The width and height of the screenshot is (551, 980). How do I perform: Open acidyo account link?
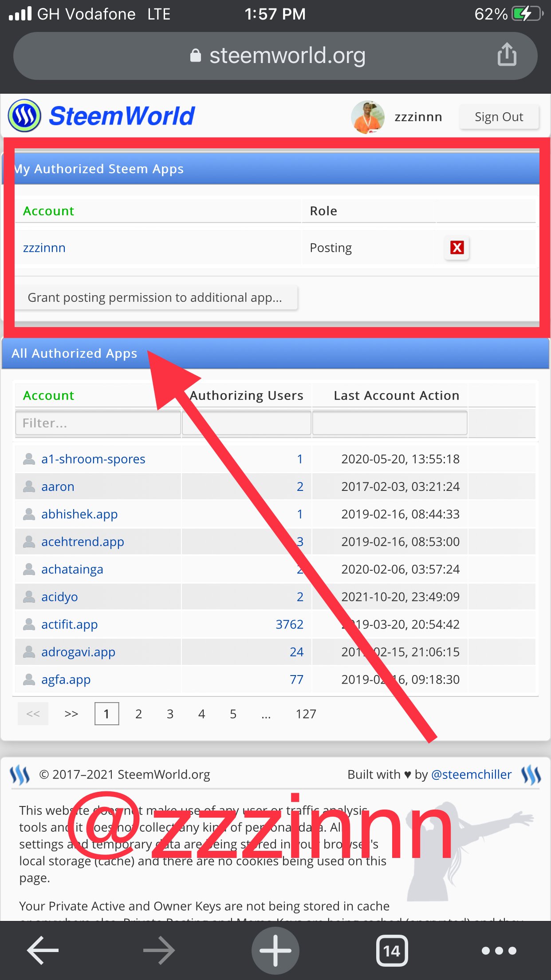[59, 597]
